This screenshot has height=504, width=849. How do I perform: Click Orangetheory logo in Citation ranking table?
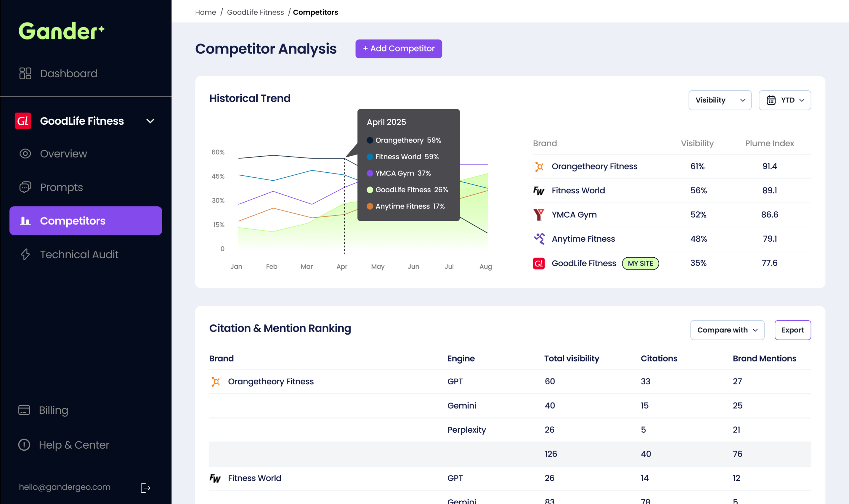pyautogui.click(x=215, y=381)
